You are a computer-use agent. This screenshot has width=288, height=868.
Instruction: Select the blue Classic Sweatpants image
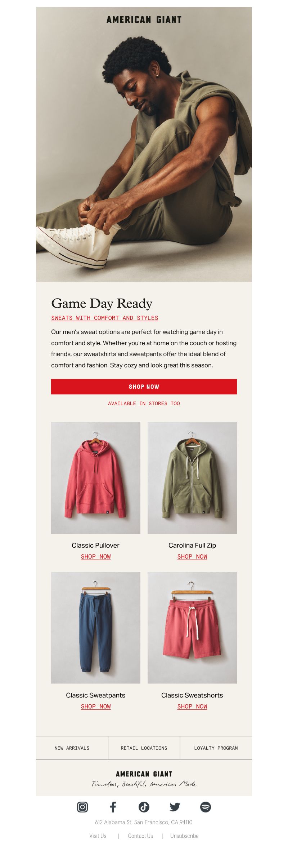pos(96,627)
